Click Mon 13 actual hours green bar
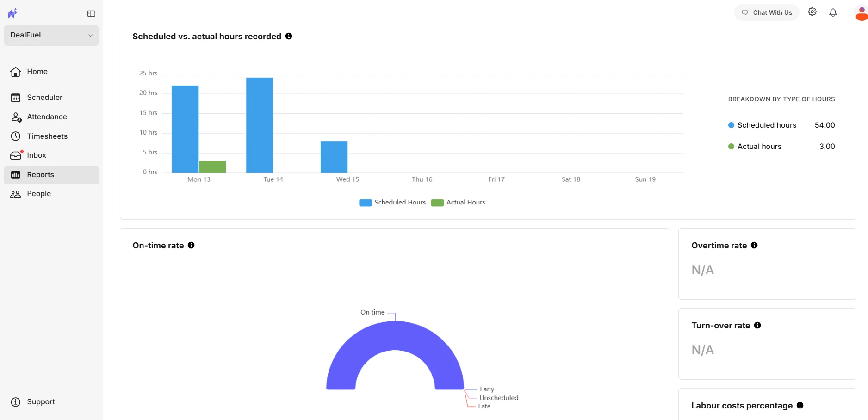The height and width of the screenshot is (420, 868). point(213,167)
